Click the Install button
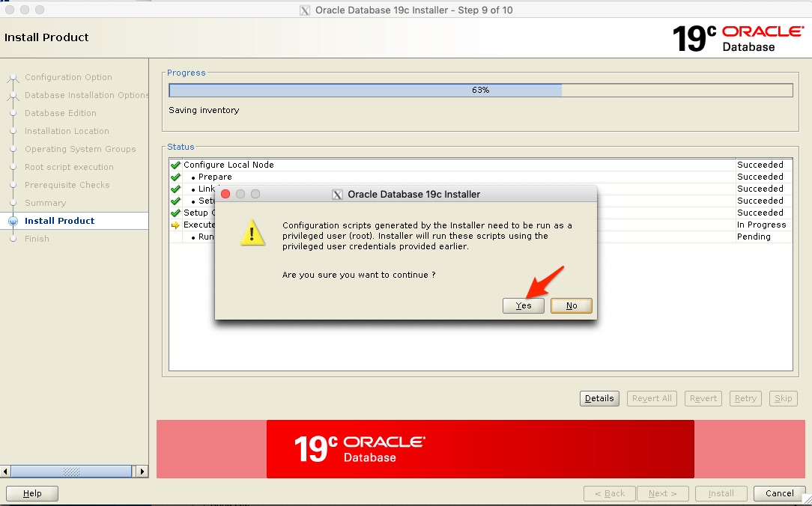 coord(721,493)
